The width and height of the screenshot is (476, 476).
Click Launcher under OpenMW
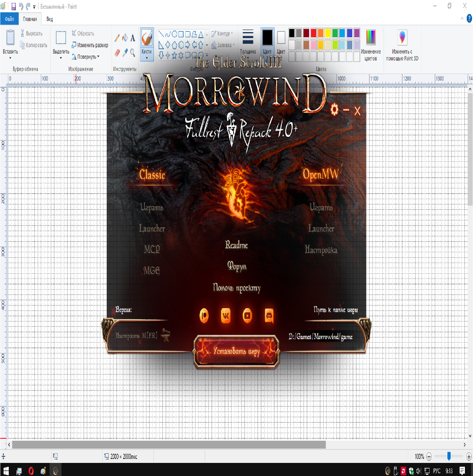point(321,228)
